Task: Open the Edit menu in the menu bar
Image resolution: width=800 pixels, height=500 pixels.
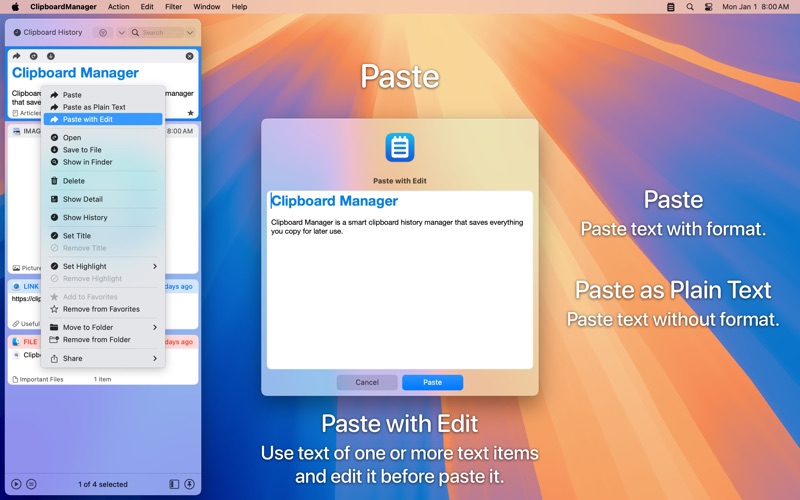Action: (147, 7)
